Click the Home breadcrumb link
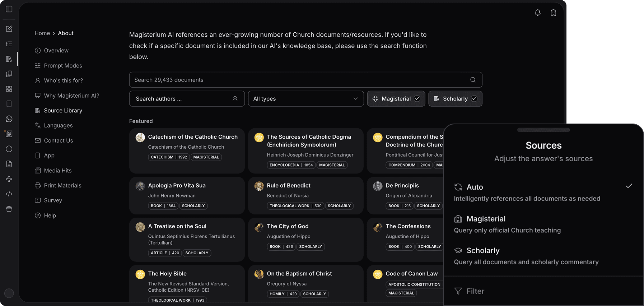Viewport: 644px width, 306px height. (42, 33)
